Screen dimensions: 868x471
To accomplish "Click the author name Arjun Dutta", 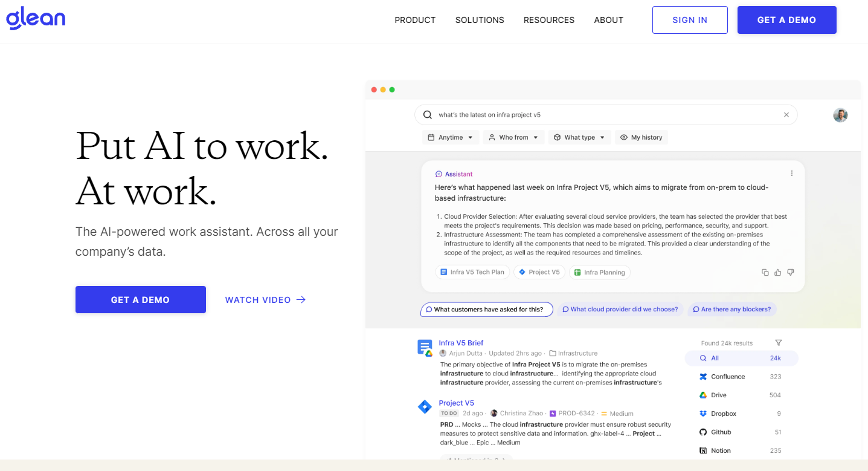I will tap(466, 353).
